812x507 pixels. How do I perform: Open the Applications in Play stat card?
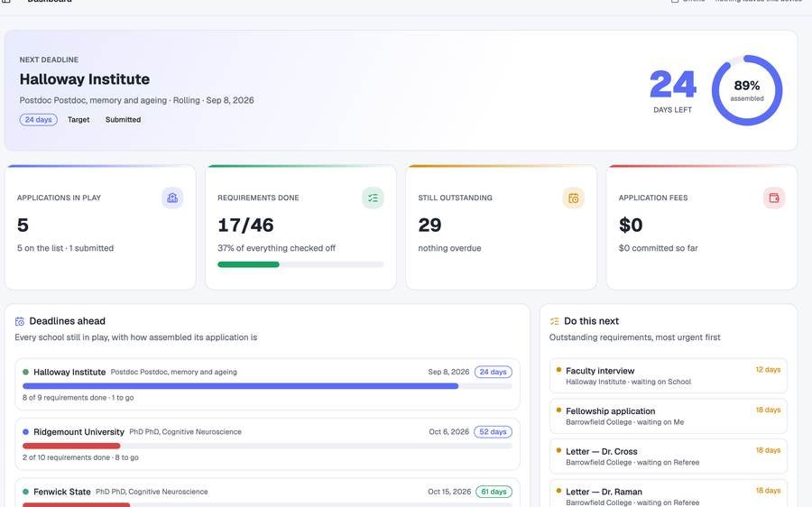[x=100, y=227]
